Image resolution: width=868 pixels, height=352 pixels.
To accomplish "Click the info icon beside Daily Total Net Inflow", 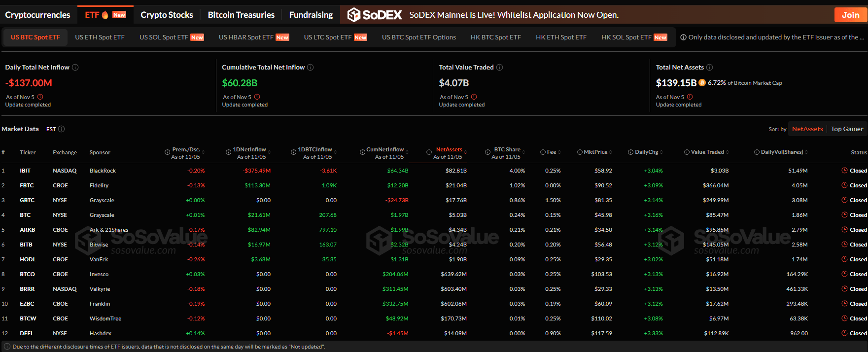I will click(75, 68).
